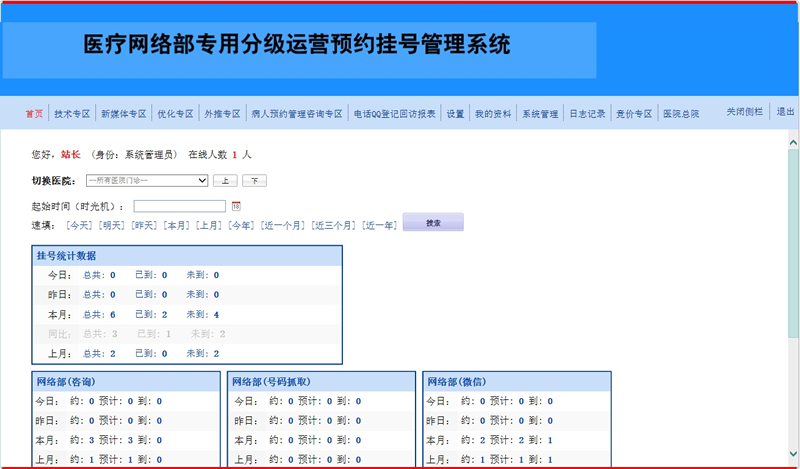Open the 切换医院 hospital dropdown

[147, 181]
